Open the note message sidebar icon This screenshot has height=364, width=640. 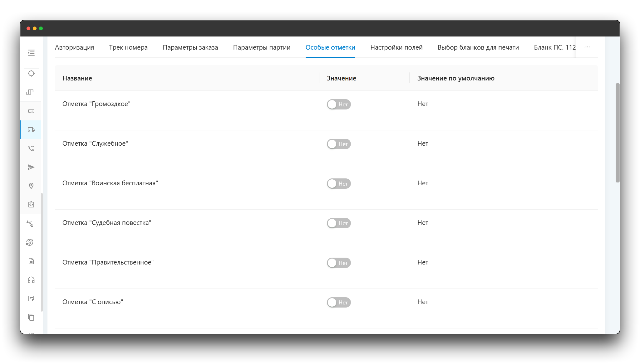pos(31,298)
